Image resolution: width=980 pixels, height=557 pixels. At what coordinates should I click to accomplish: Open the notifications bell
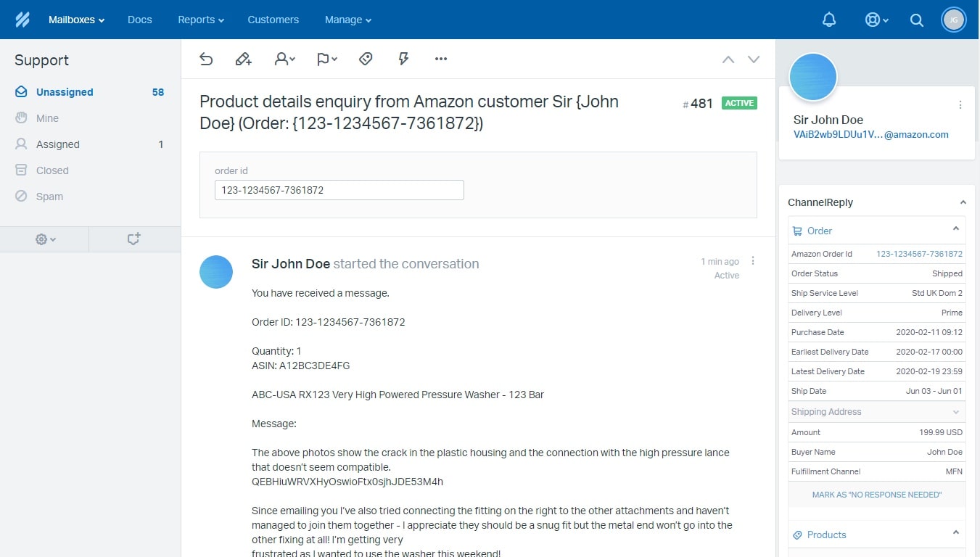pos(829,20)
